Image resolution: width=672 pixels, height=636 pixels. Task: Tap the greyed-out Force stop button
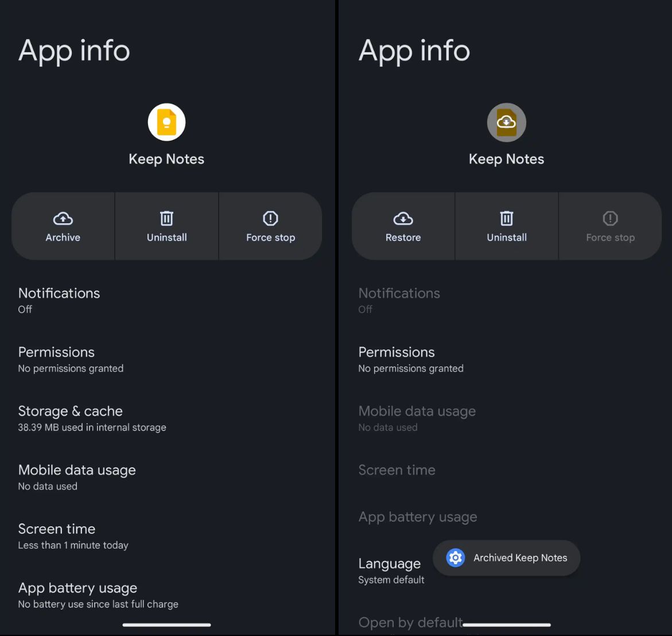pyautogui.click(x=610, y=226)
